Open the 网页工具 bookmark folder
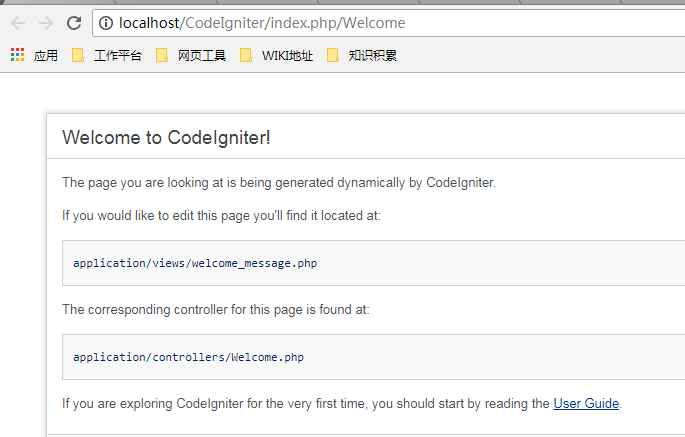 (191, 55)
